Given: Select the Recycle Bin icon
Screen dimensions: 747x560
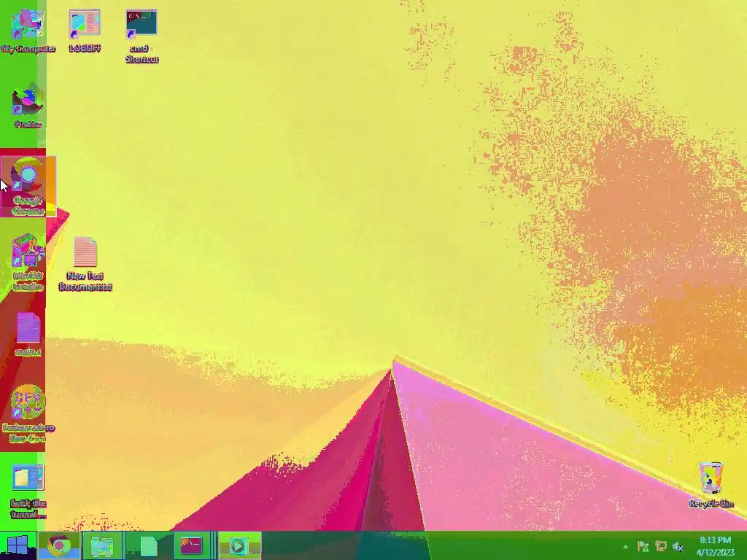Looking at the screenshot, I should point(711,485).
